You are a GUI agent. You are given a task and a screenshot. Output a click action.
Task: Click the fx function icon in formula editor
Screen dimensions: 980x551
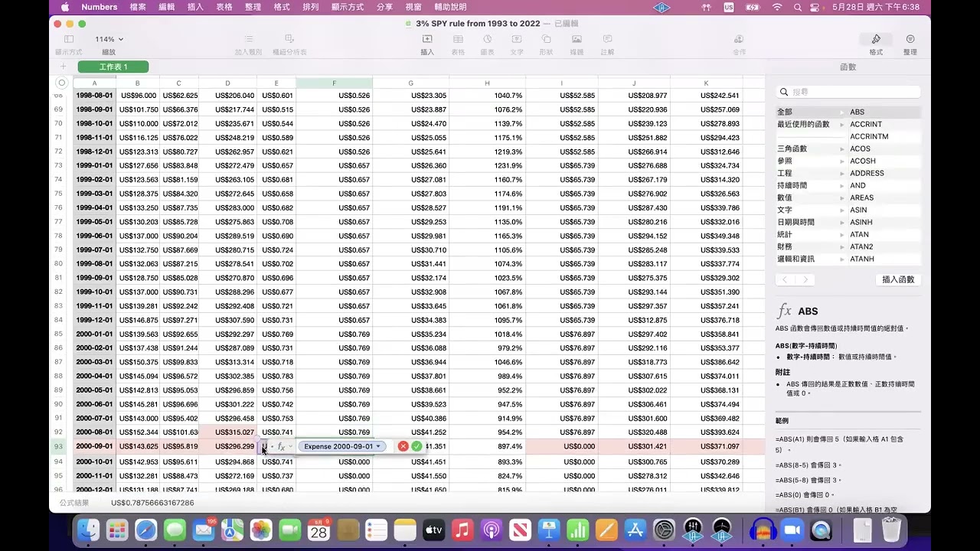[x=282, y=446]
